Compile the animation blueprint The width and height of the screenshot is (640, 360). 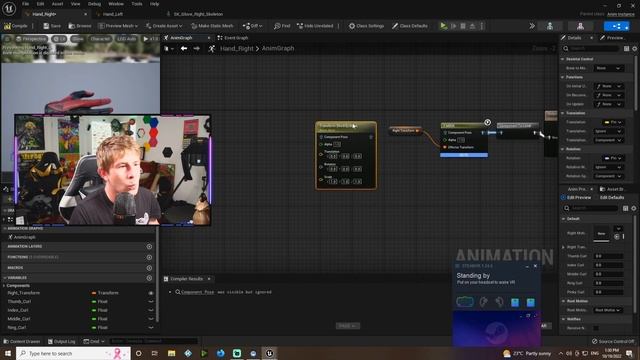16,26
